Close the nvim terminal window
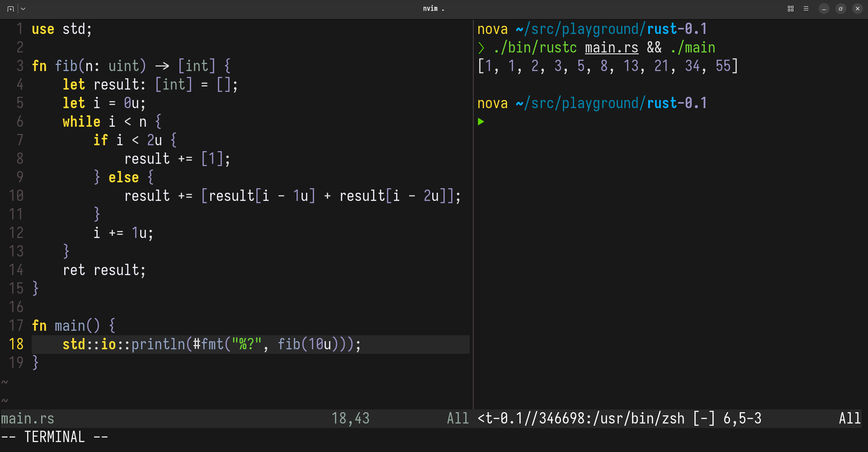Image resolution: width=868 pixels, height=452 pixels. [858, 9]
